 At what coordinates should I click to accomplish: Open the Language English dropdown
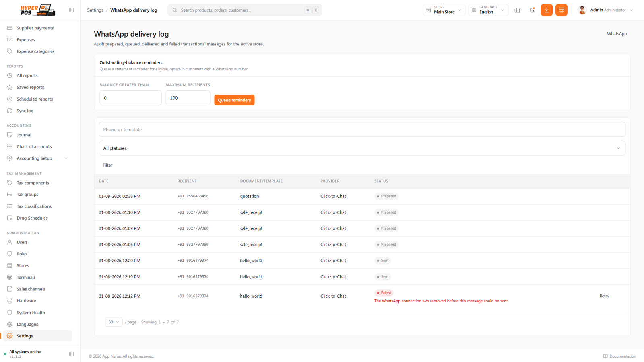[488, 10]
